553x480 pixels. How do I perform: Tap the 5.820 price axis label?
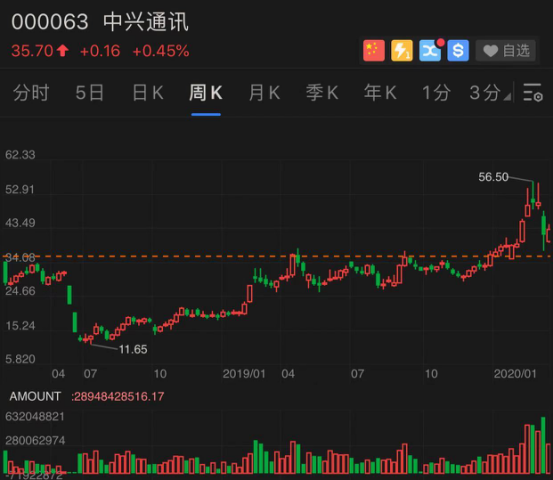click(20, 359)
